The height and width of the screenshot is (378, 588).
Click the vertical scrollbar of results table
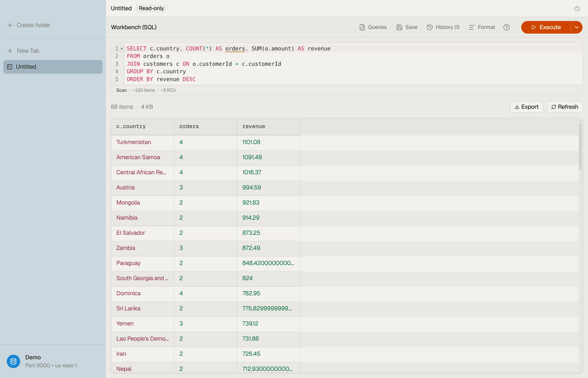[x=580, y=146]
